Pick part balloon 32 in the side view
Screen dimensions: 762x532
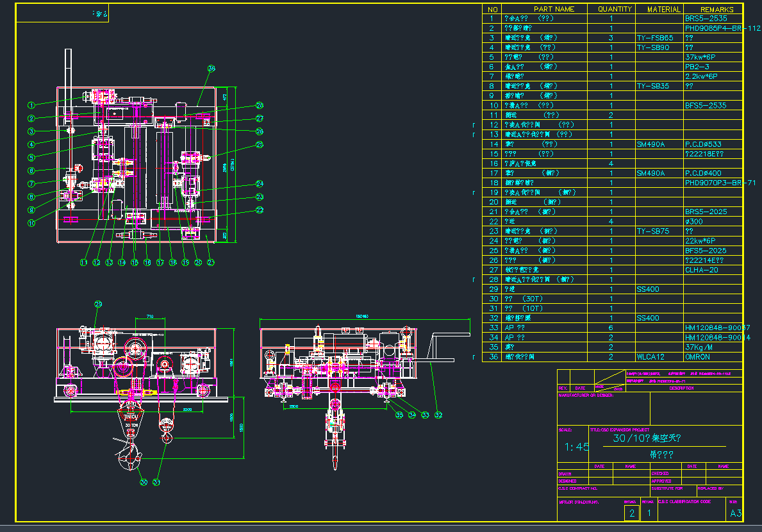tap(438, 415)
